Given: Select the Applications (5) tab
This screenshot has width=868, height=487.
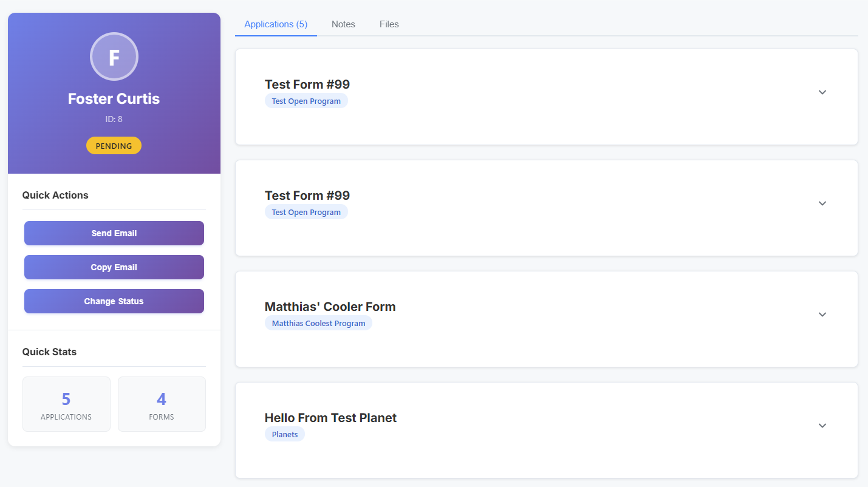Looking at the screenshot, I should 276,24.
